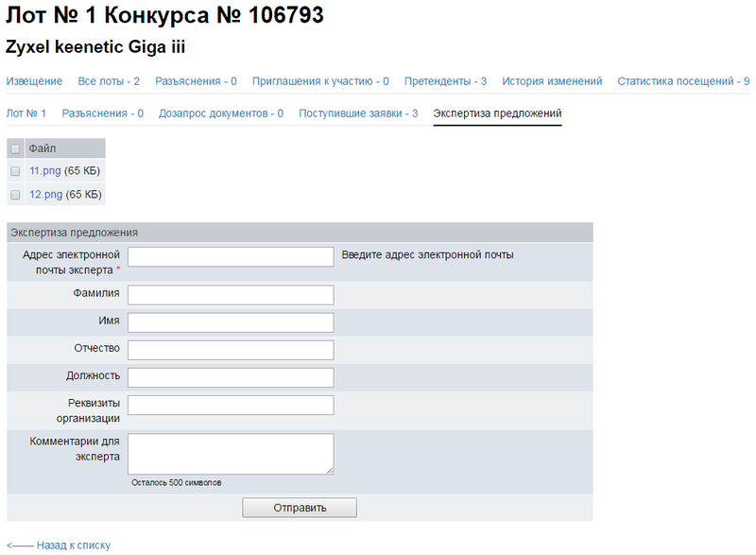Screen dimensions: 756x555
Task: Select the Претенденты - 3 tab
Action: [445, 81]
